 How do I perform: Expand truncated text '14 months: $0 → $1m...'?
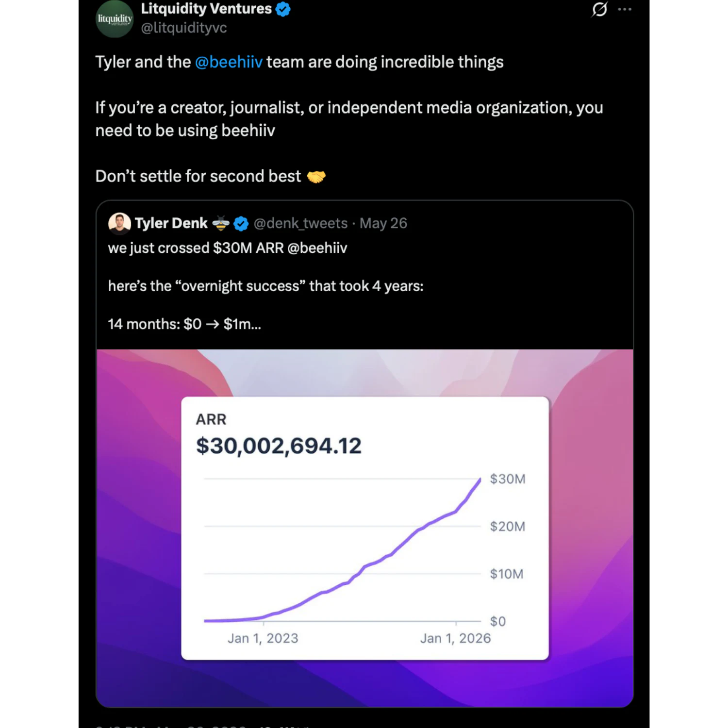[x=184, y=324]
